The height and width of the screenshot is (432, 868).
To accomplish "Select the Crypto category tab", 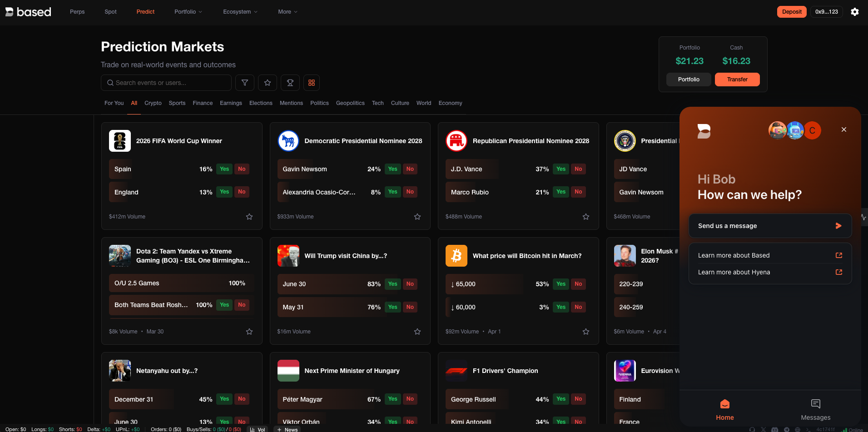I will pos(153,103).
